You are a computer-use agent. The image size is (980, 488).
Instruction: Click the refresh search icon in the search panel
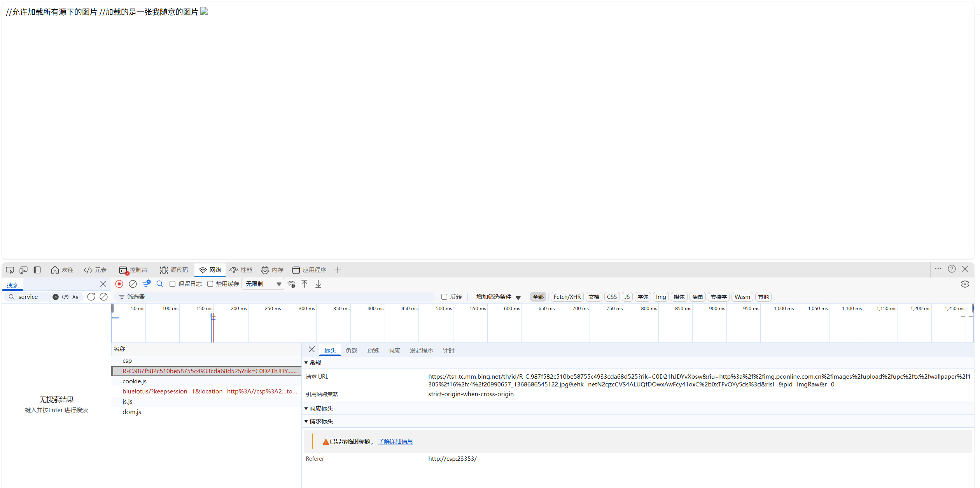(91, 297)
